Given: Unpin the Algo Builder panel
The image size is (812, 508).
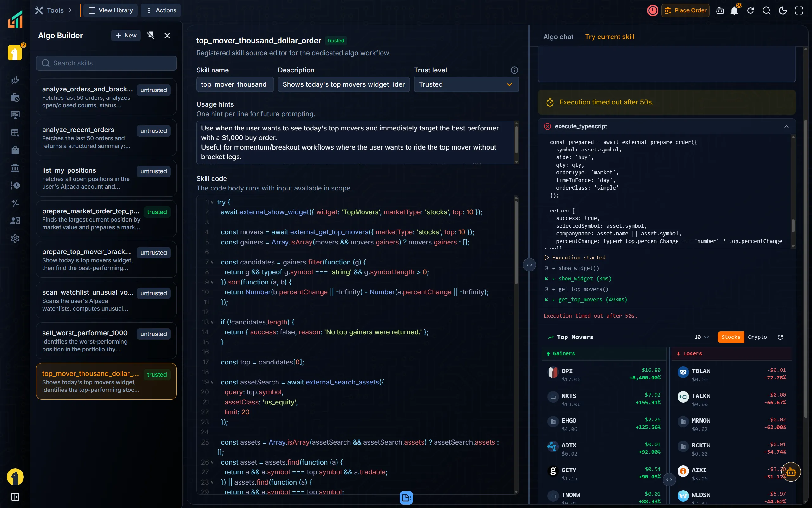Looking at the screenshot, I should coord(151,36).
